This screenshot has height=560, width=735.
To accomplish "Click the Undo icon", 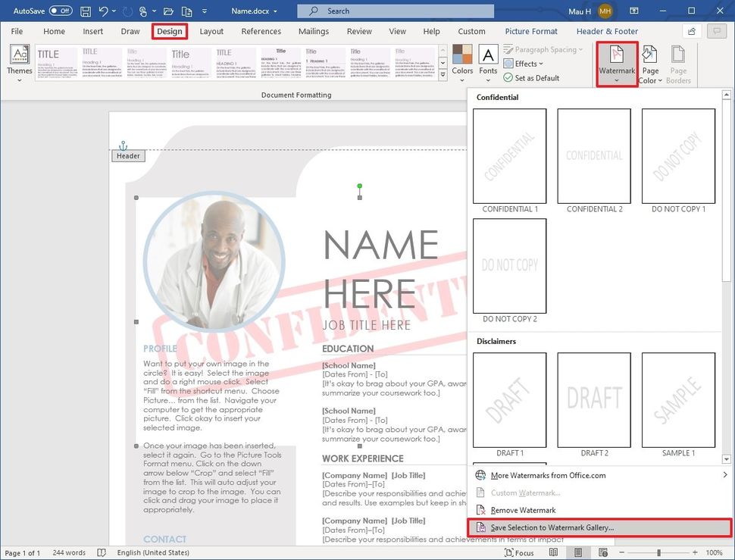I will coord(104,11).
